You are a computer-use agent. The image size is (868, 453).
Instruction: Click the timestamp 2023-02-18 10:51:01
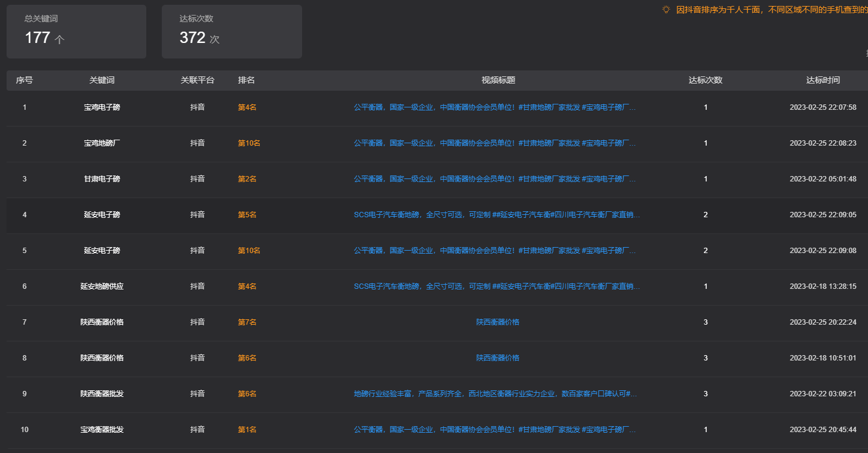(x=823, y=358)
